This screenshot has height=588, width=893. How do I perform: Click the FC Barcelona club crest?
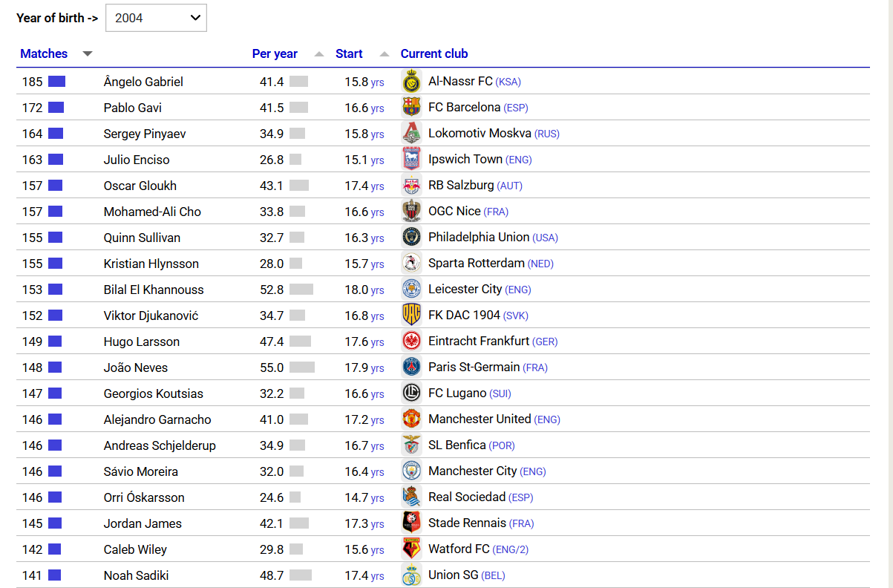click(411, 108)
